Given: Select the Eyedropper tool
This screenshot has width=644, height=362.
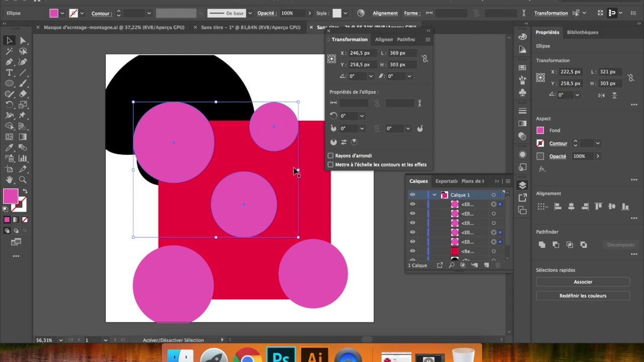Looking at the screenshot, I should click(x=9, y=148).
